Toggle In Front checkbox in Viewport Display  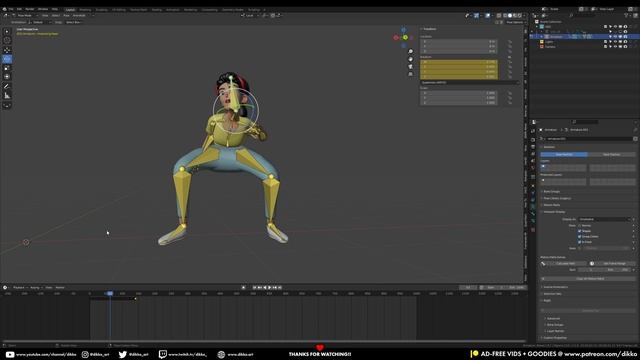[580, 242]
